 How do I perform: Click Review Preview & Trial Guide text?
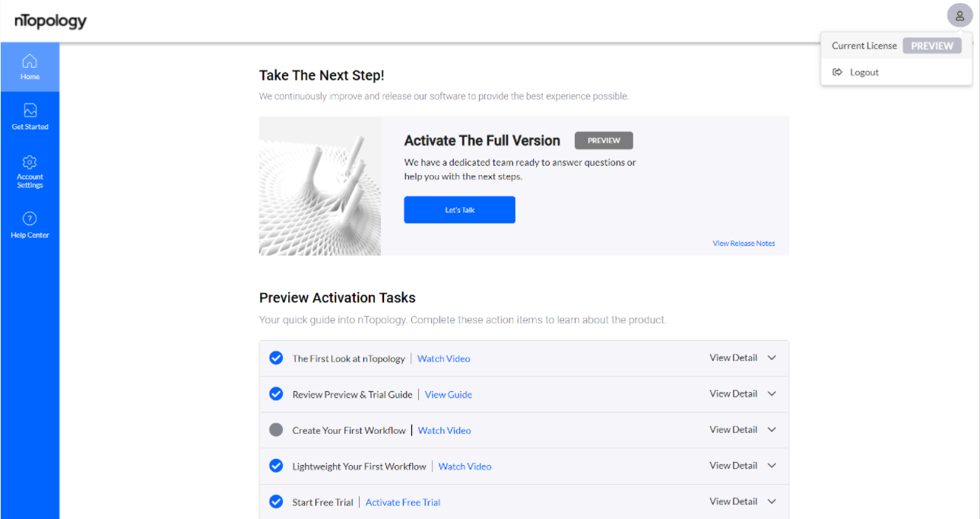(352, 394)
